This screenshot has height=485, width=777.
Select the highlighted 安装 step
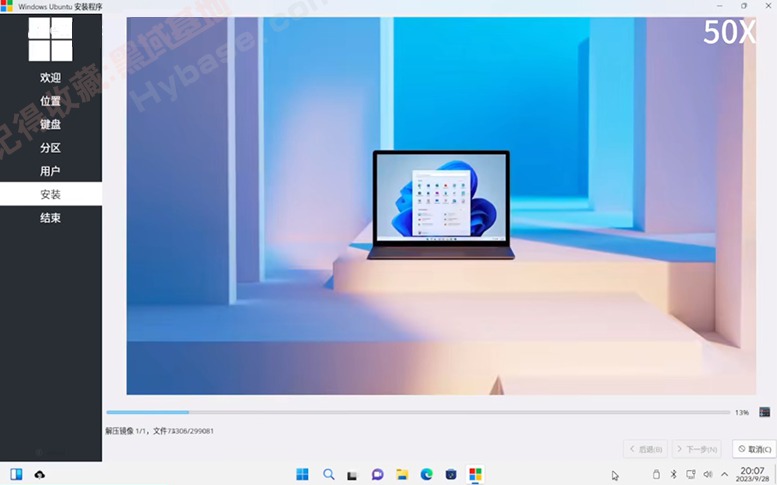(x=51, y=194)
